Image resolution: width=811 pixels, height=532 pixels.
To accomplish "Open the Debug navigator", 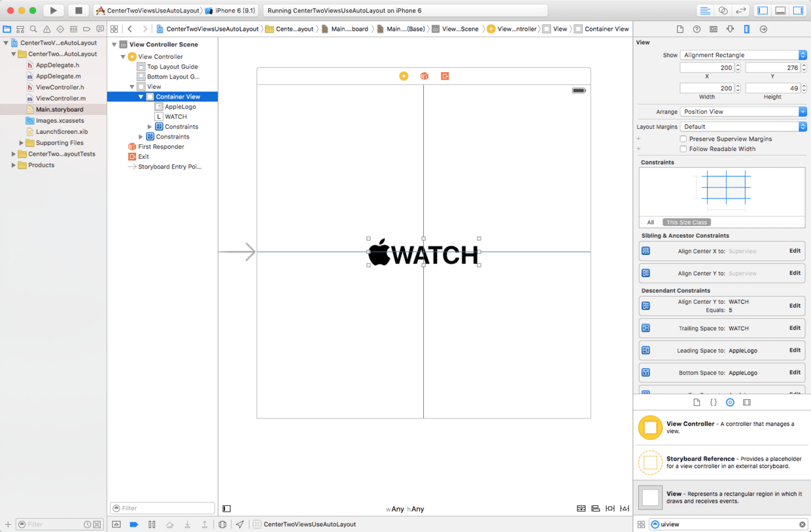I will [73, 29].
